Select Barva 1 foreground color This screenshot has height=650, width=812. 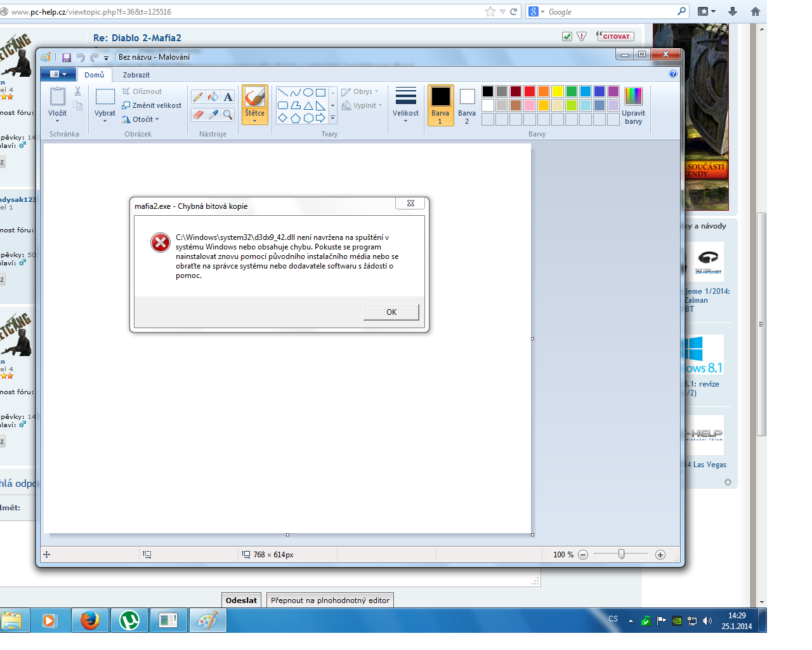(440, 105)
